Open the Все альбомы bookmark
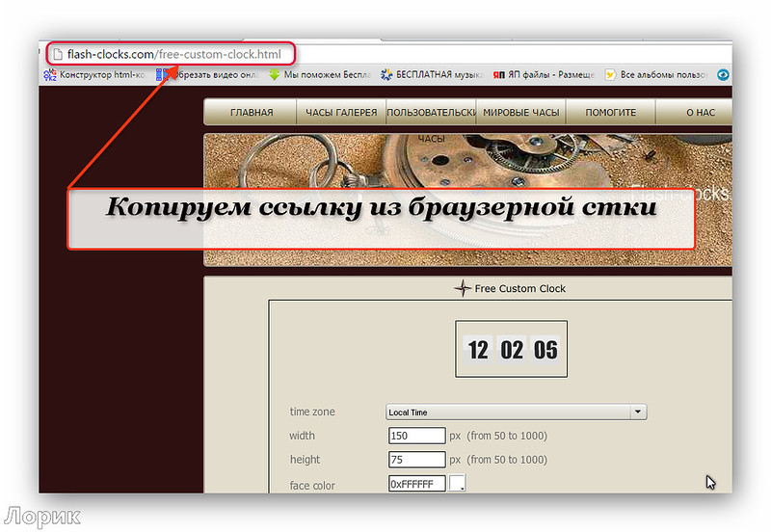The width and height of the screenshot is (771, 532). [660, 74]
